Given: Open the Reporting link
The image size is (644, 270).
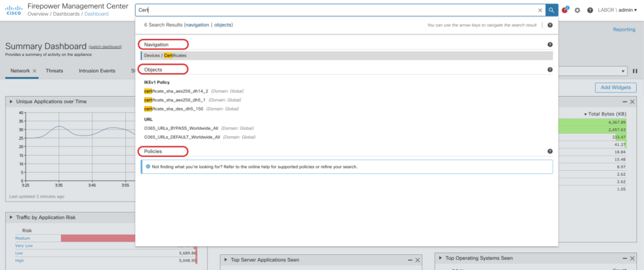Looking at the screenshot, I should pos(624,30).
